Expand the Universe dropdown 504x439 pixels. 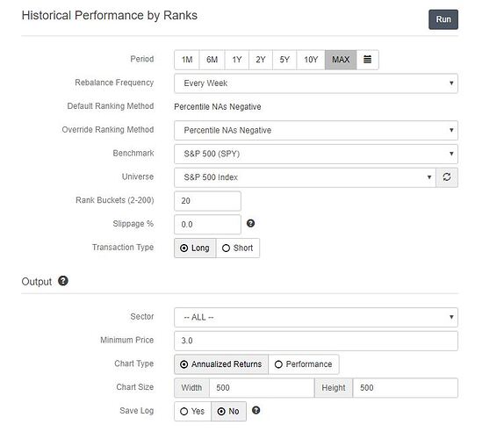pyautogui.click(x=305, y=177)
